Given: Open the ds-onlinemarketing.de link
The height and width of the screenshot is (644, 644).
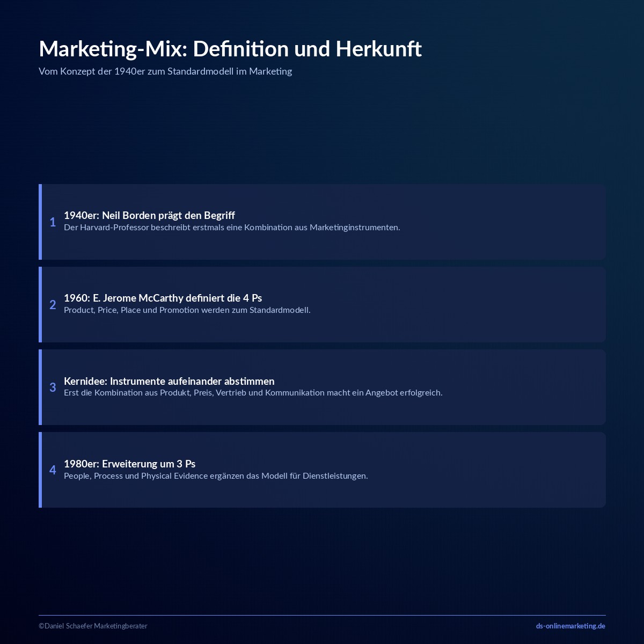Looking at the screenshot, I should 570,626.
